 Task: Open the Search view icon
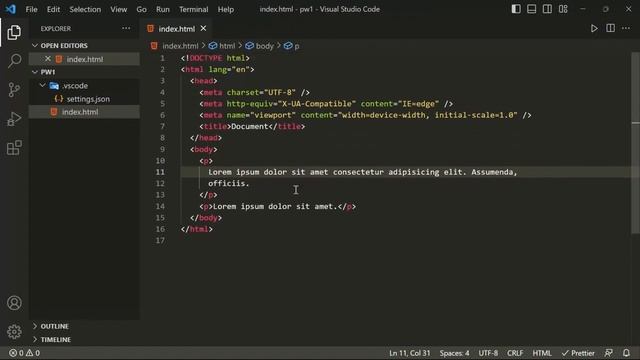pyautogui.click(x=14, y=61)
